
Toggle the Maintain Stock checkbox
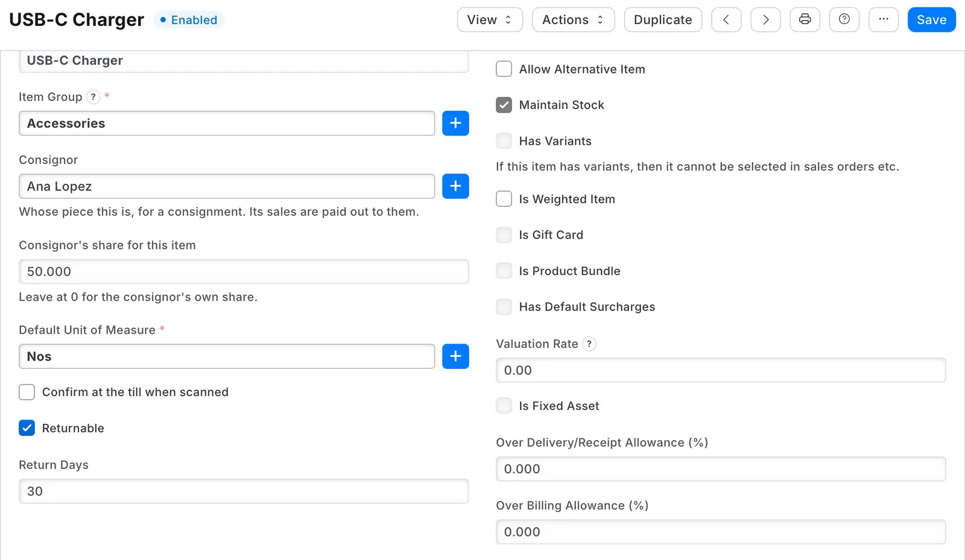click(504, 105)
